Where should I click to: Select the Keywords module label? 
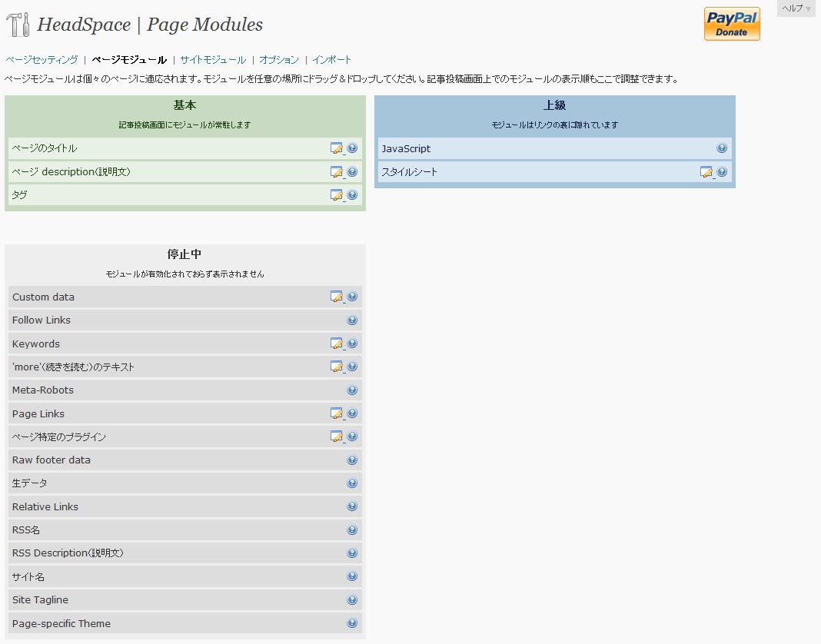coord(36,344)
